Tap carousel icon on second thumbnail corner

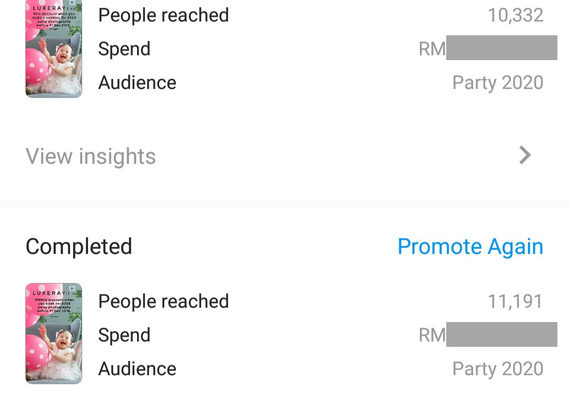click(x=72, y=289)
